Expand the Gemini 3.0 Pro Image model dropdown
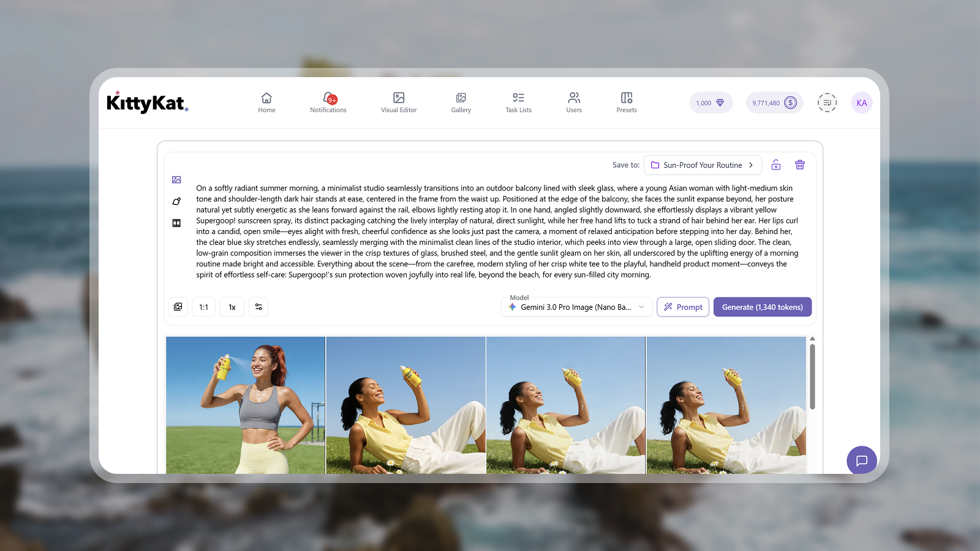 click(576, 307)
